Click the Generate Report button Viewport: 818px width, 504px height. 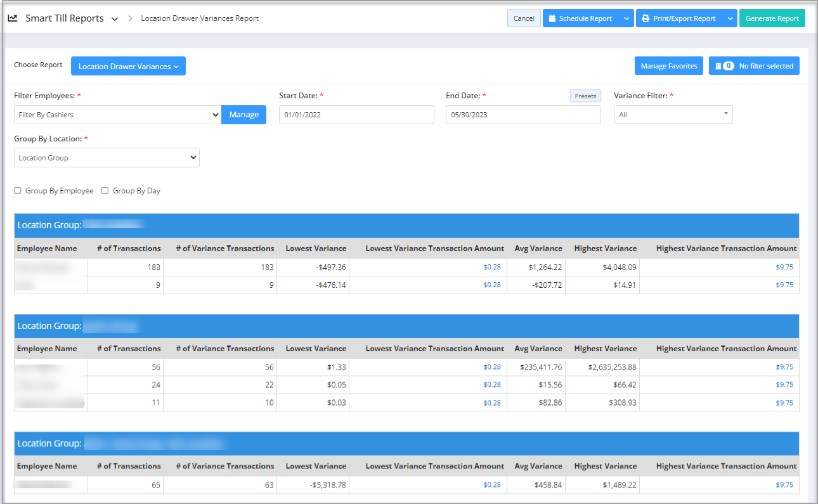point(772,18)
